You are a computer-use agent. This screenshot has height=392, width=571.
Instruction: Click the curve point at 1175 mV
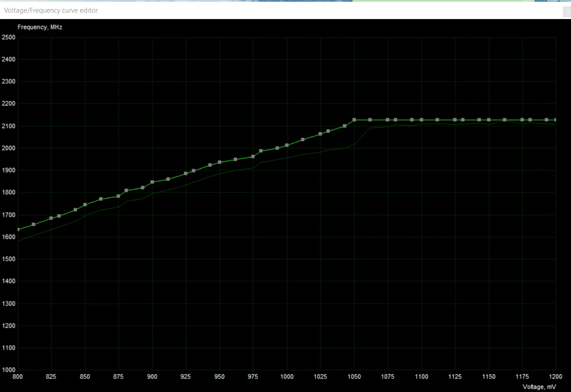[x=522, y=120]
